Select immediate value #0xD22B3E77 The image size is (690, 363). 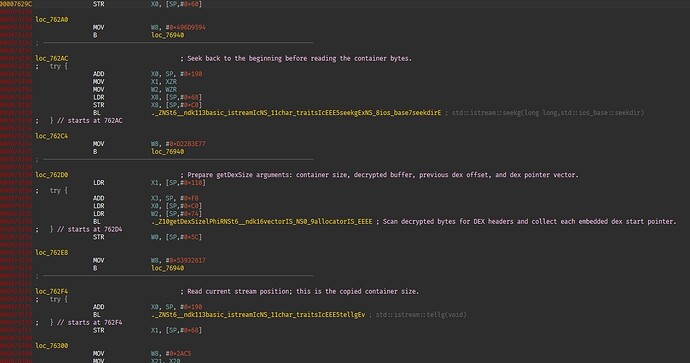(x=185, y=144)
